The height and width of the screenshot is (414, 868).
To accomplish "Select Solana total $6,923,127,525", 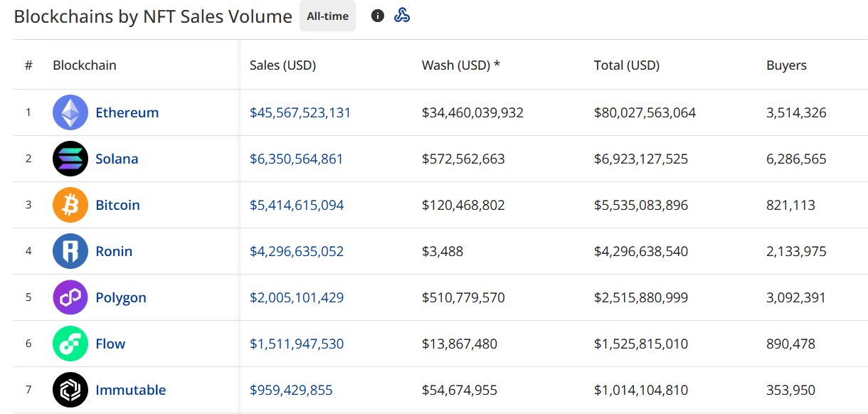I will coord(641,159).
